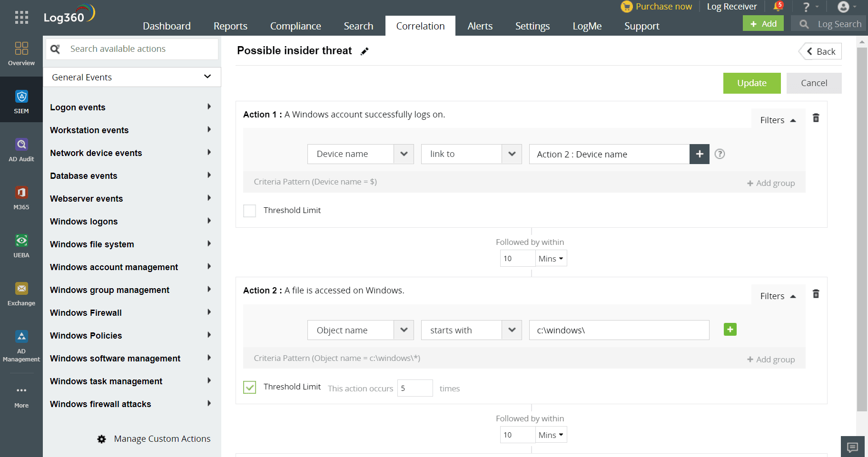Screen dimensions: 868x457
Task: Click the pencil icon to rename rule
Action: 365,51
